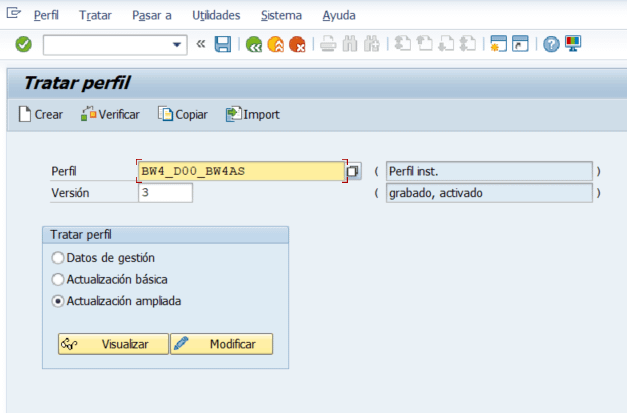Click the Versión input field
Viewport: 627px width, 413px height.
(x=165, y=193)
